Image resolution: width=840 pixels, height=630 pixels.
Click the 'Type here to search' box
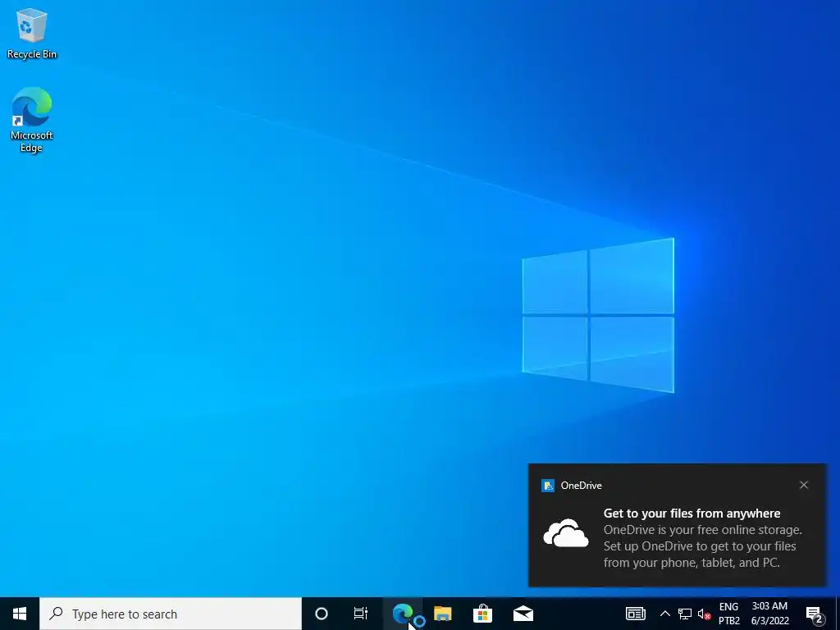(x=171, y=614)
